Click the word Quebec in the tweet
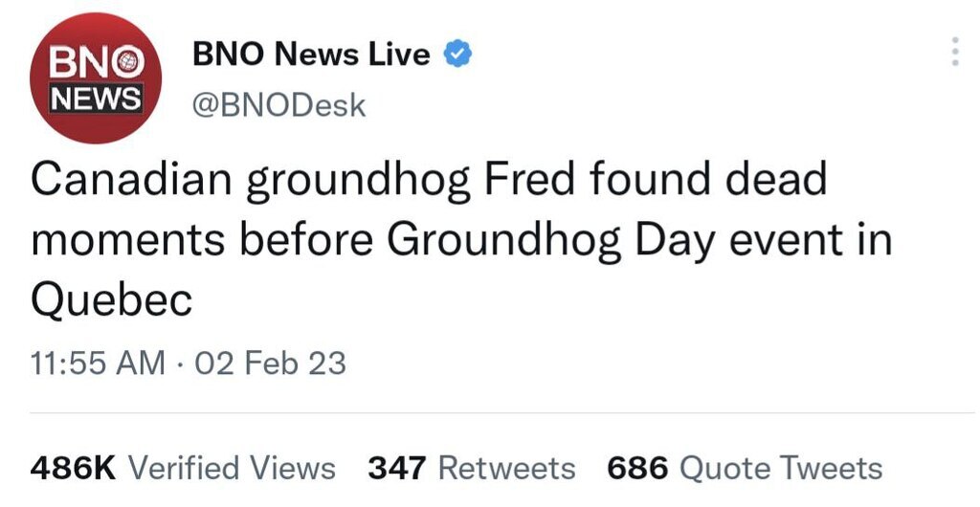The width and height of the screenshot is (980, 507). [x=112, y=300]
